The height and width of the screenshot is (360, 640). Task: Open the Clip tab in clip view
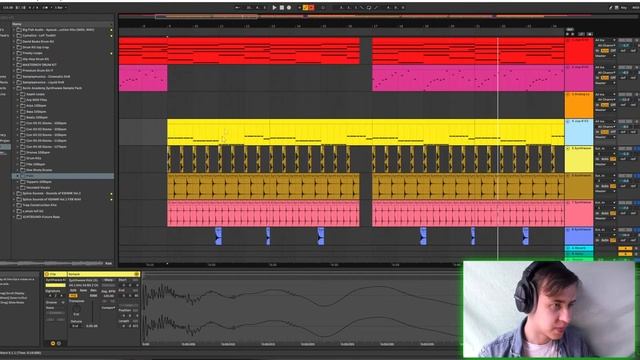(x=56, y=274)
